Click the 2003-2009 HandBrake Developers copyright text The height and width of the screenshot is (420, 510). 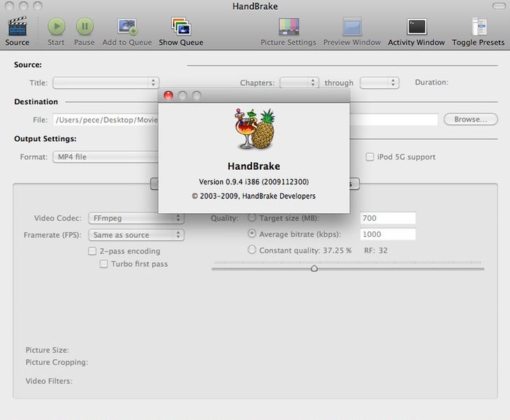254,196
